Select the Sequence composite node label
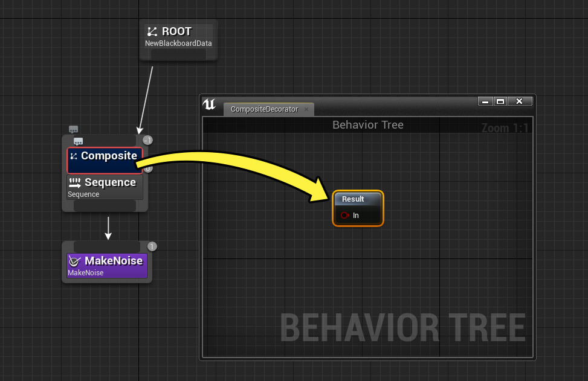Image resolution: width=588 pixels, height=381 pixels. pos(110,182)
